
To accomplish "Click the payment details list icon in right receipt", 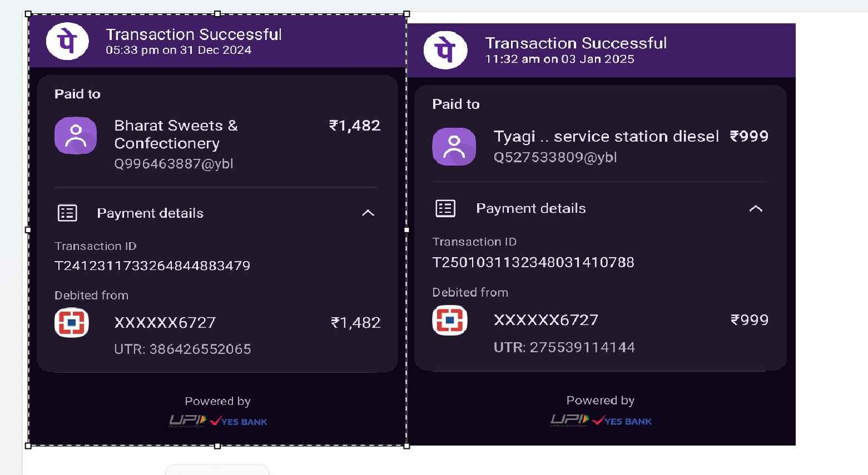I will pos(445,208).
